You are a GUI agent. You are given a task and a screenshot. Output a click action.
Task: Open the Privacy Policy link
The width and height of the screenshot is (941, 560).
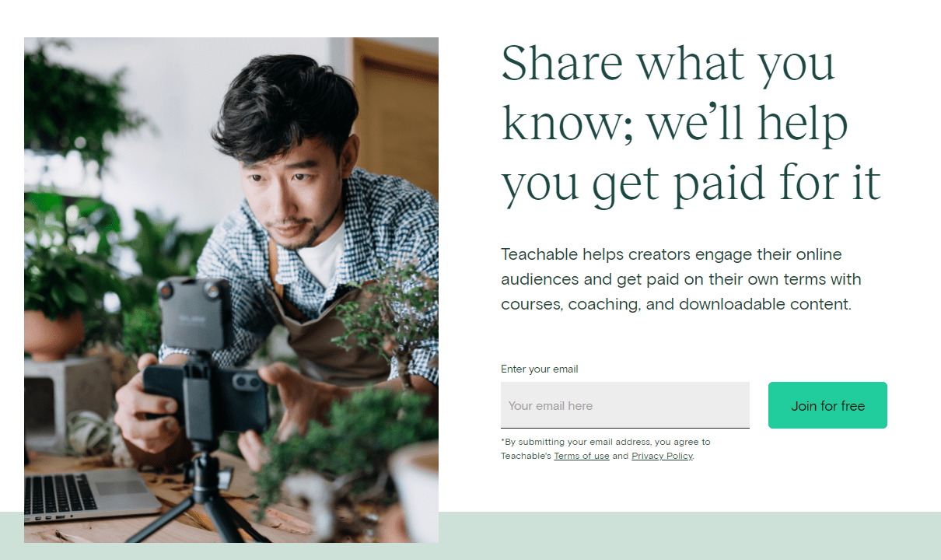[662, 456]
